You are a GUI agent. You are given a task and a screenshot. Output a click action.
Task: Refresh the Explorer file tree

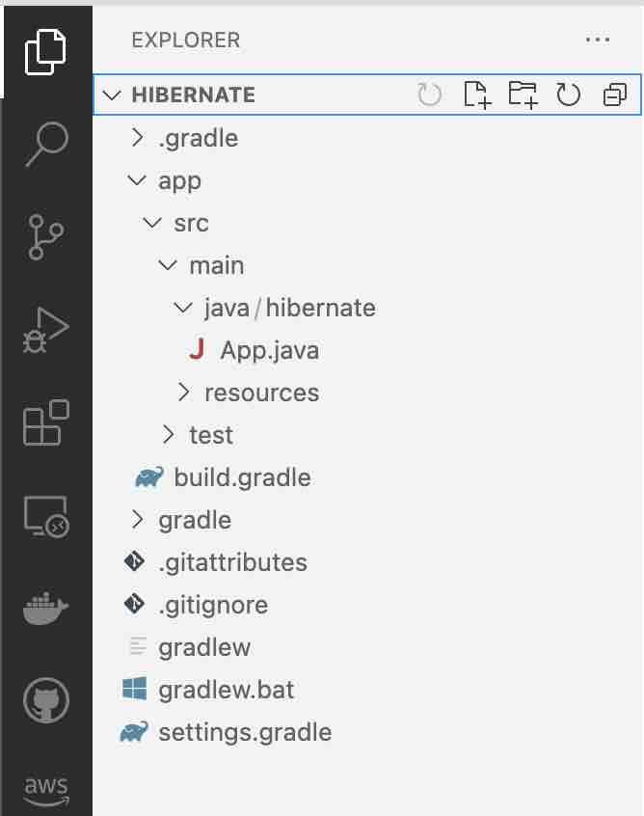tap(569, 95)
